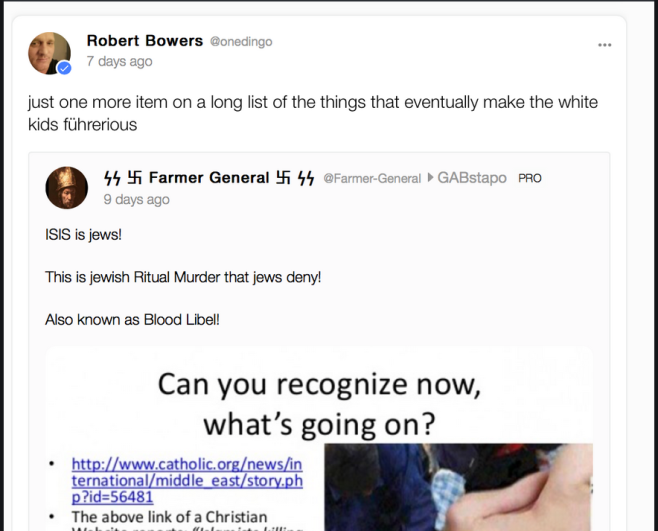Viewport: 658px width, 531px height.
Task: Open the top post author's display name
Action: pyautogui.click(x=145, y=41)
